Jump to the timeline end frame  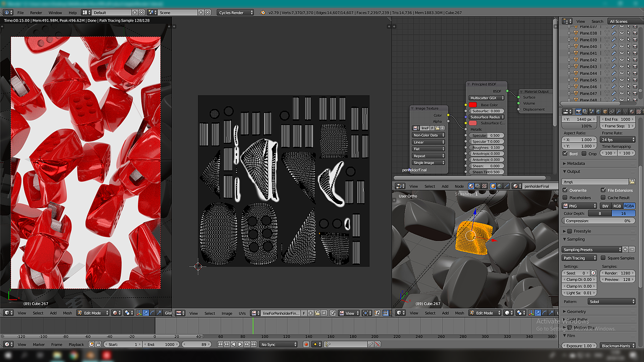(253, 344)
